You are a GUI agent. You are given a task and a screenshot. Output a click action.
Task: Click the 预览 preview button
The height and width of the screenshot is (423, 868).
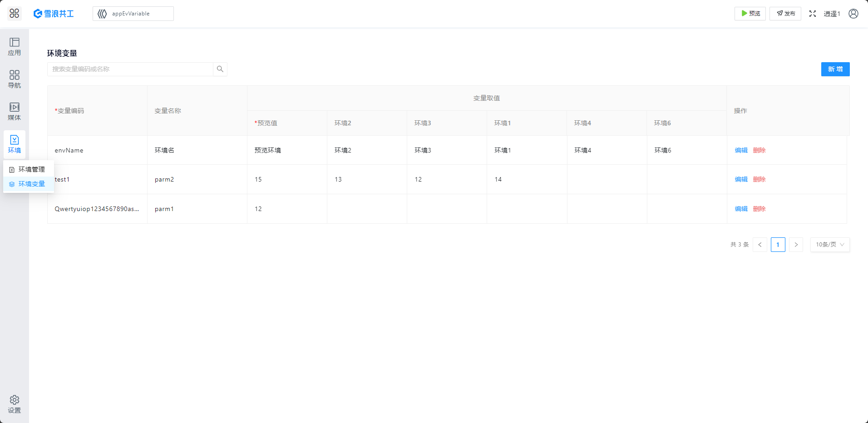750,14
